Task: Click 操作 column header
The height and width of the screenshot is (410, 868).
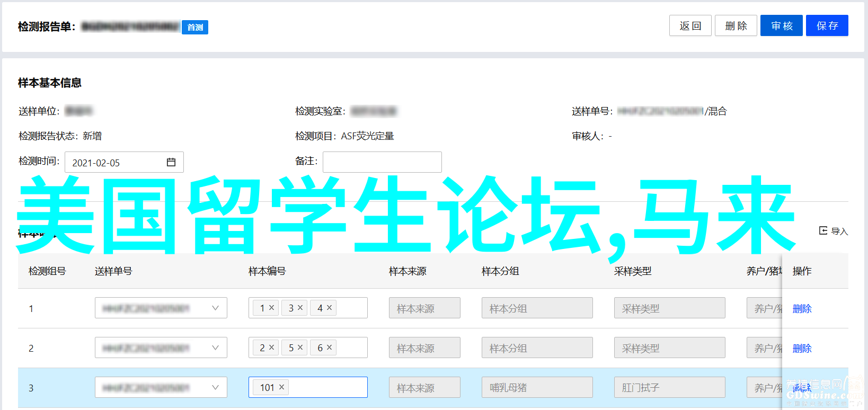Action: coord(802,271)
